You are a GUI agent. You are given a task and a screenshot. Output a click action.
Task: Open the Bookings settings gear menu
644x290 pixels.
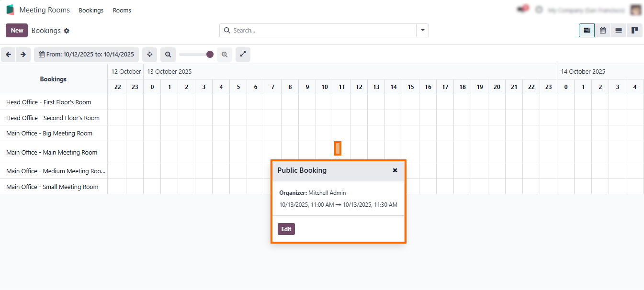point(67,31)
